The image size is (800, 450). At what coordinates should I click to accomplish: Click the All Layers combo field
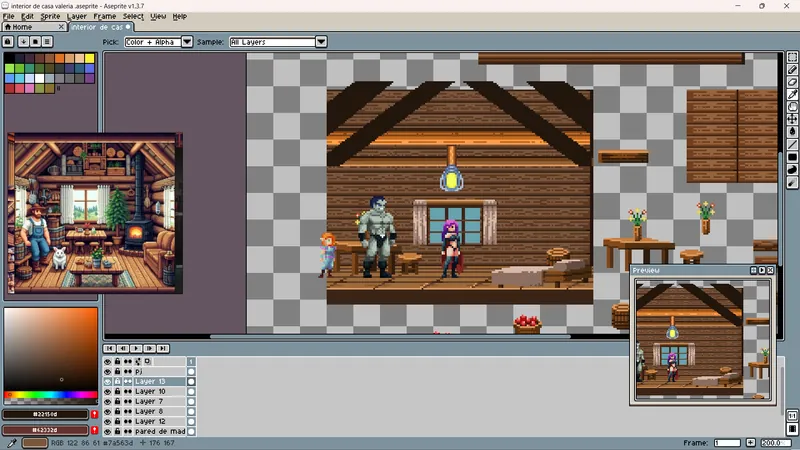(x=272, y=42)
